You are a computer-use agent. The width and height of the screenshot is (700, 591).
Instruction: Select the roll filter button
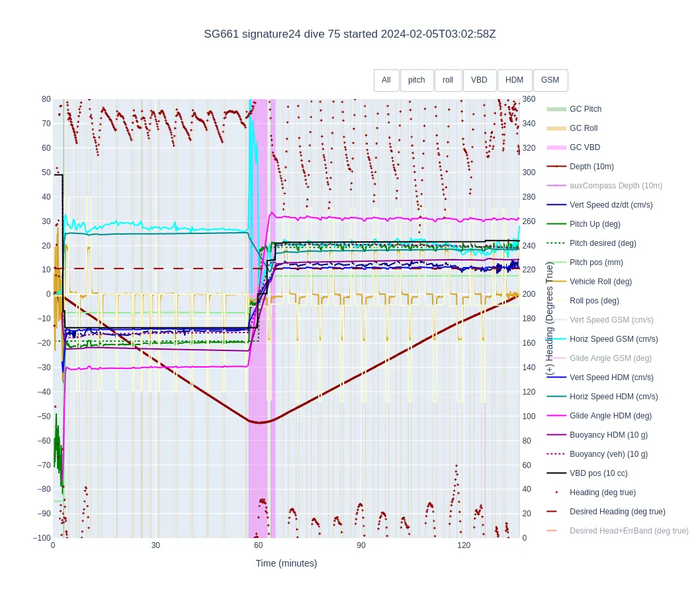pos(448,80)
